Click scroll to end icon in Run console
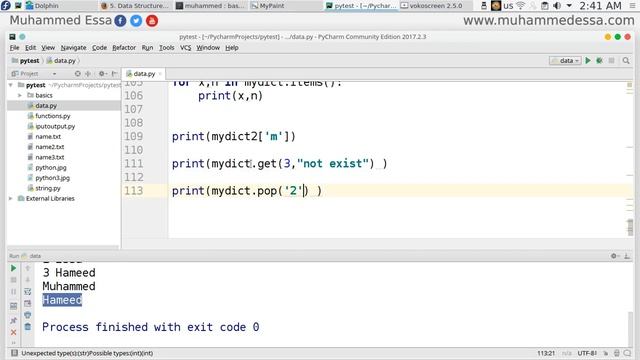 (28, 304)
